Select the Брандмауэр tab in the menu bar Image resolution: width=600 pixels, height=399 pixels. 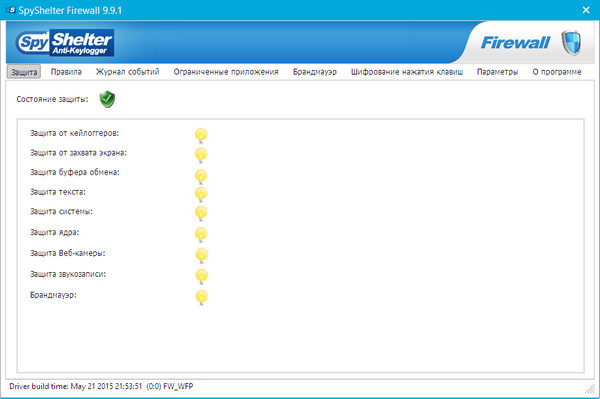pyautogui.click(x=315, y=72)
